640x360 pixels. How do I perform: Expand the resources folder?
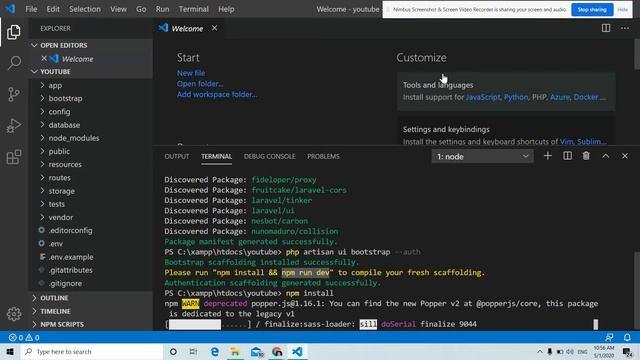90,164
